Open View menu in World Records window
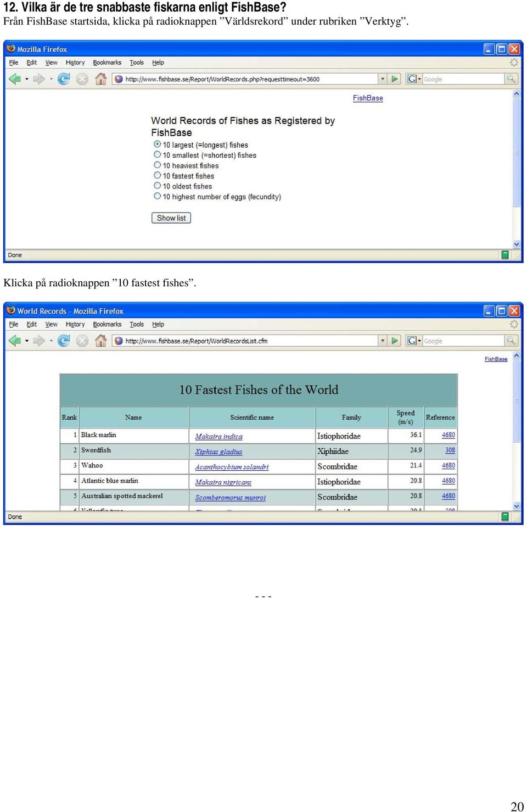The height and width of the screenshot is (812, 527). pyautogui.click(x=51, y=325)
